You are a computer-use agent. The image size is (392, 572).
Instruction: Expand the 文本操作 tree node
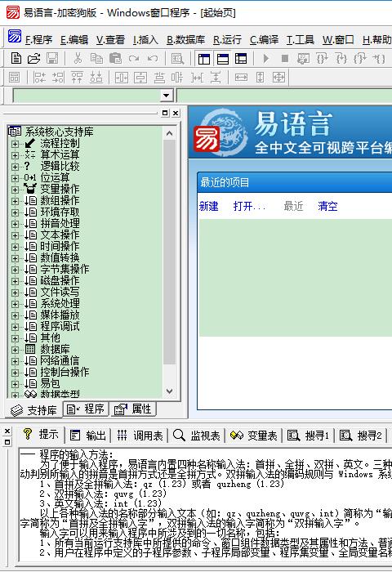15,235
